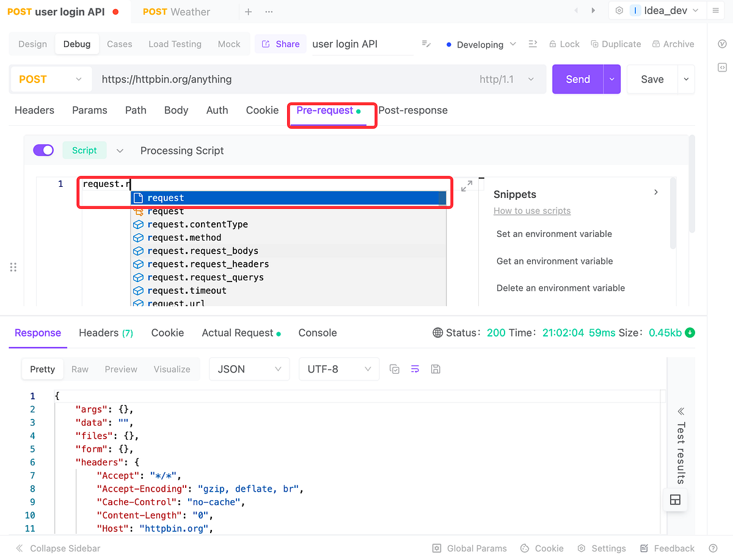Save the response to a file

tap(436, 369)
